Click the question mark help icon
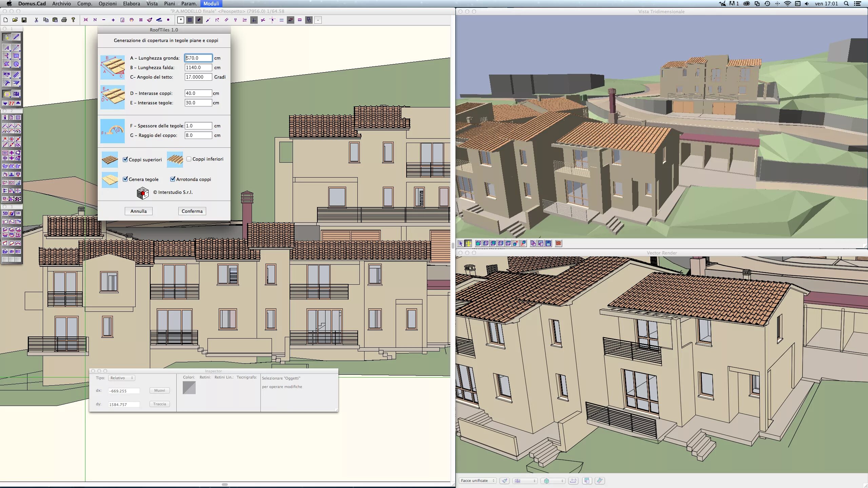This screenshot has height=488, width=868. (x=73, y=20)
